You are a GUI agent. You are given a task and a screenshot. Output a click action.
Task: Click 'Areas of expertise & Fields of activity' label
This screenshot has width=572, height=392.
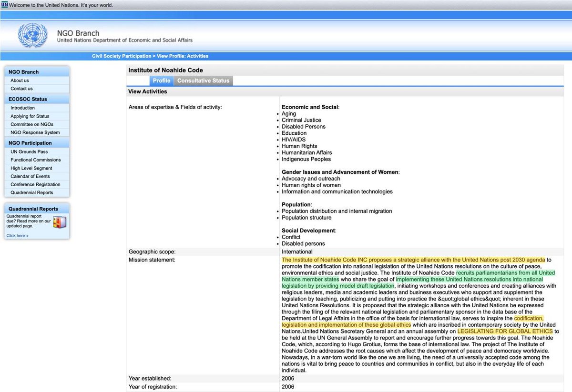point(175,108)
